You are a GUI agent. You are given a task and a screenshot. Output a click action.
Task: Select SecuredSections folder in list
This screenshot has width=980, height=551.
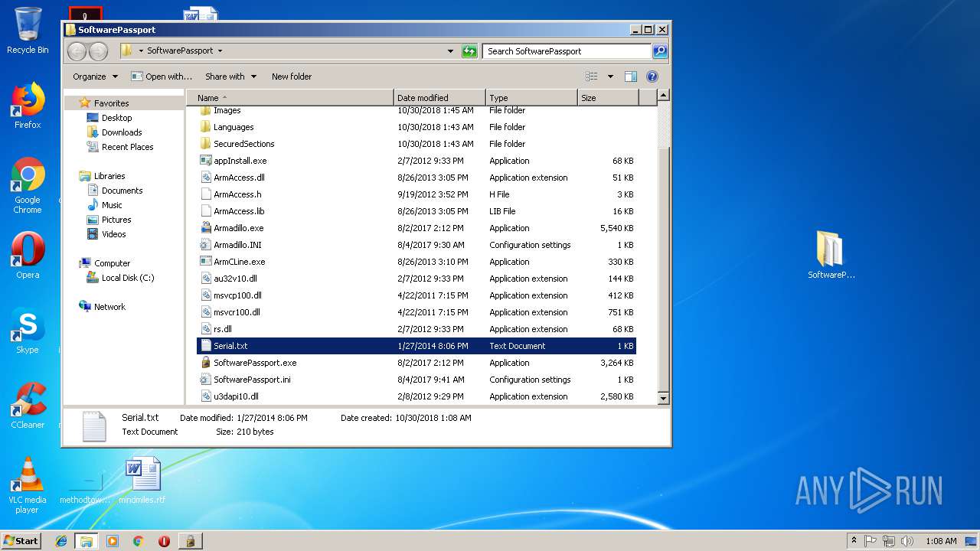pos(416,144)
